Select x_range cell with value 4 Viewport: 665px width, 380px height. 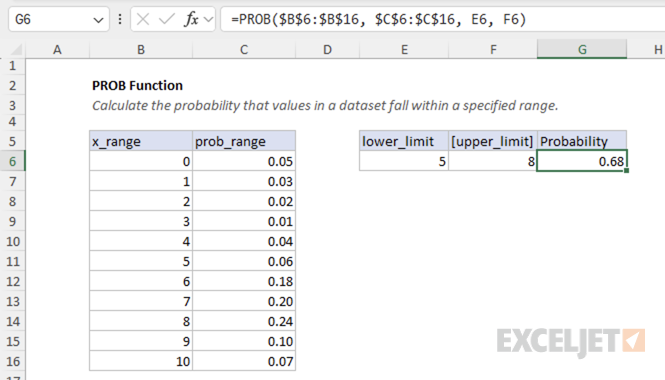tap(141, 241)
